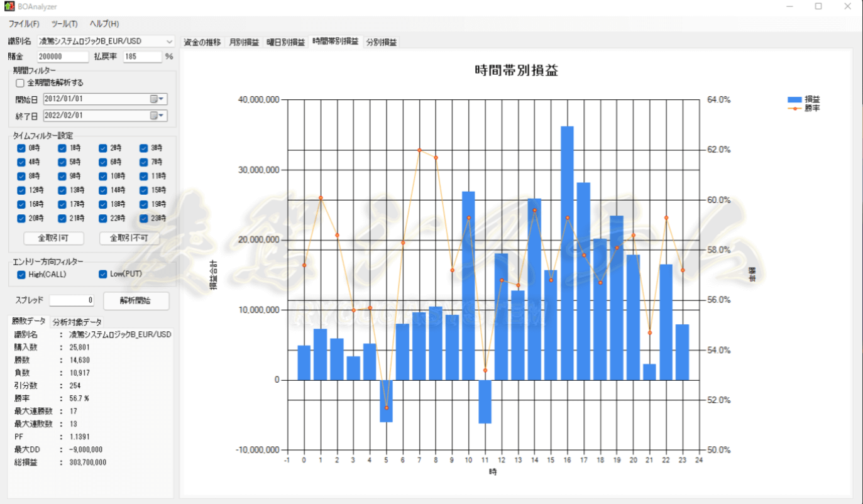The height and width of the screenshot is (504, 863).
Task: Switch to the 分別損益 tab
Action: point(382,43)
